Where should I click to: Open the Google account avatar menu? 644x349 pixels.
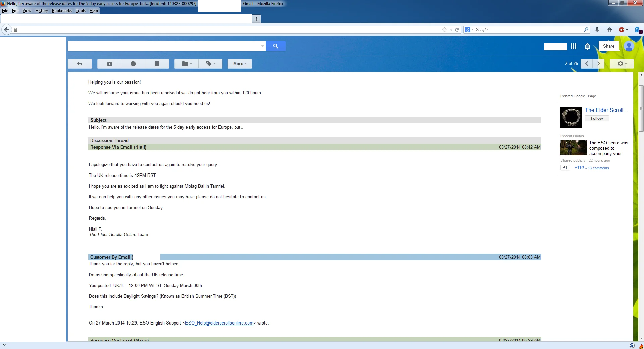629,46
